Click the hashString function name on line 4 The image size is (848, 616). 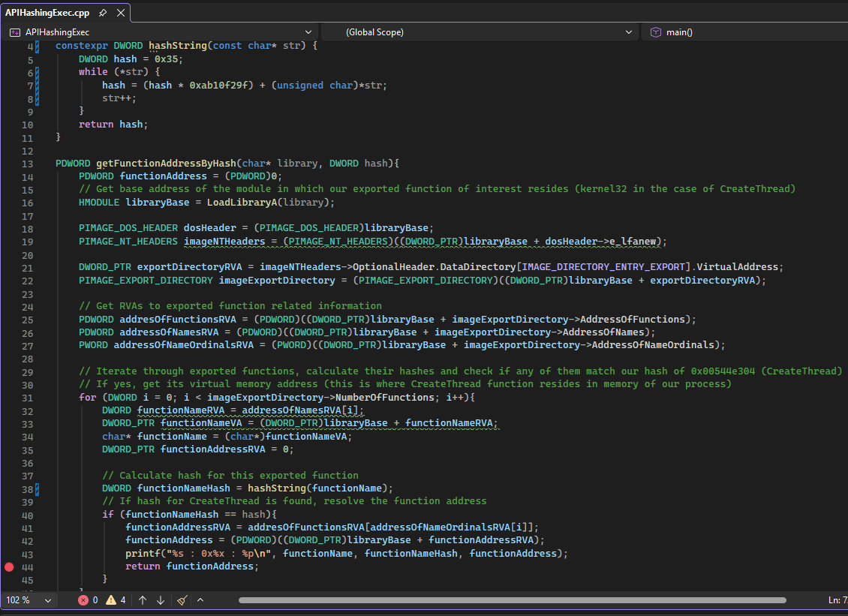178,46
